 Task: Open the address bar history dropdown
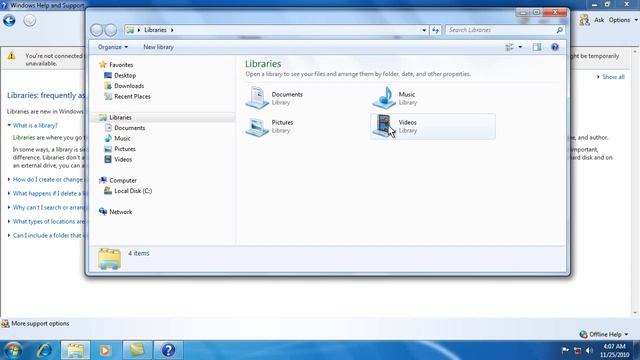click(424, 30)
